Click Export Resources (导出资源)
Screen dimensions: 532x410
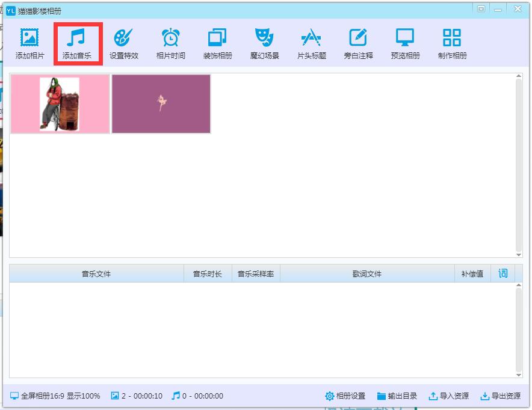[x=500, y=396]
